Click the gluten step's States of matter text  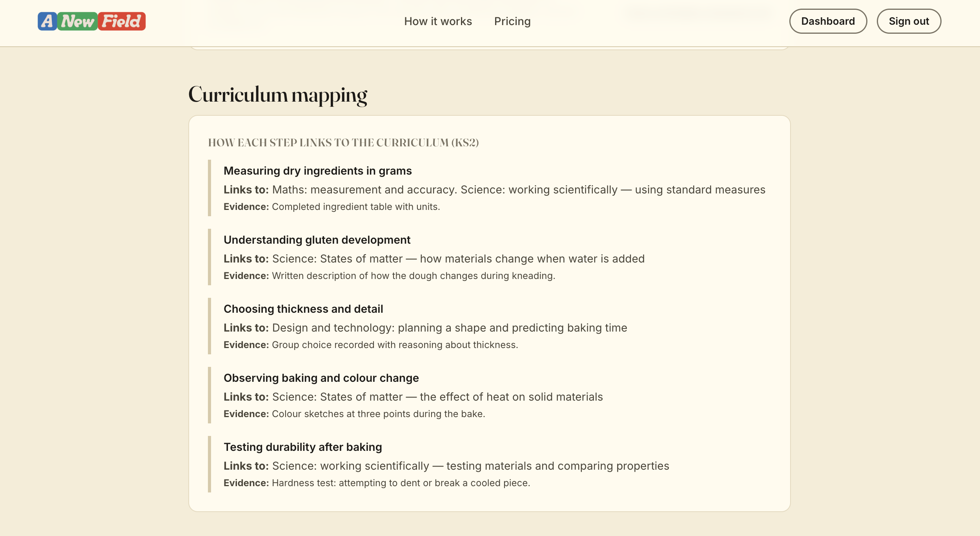coord(458,259)
